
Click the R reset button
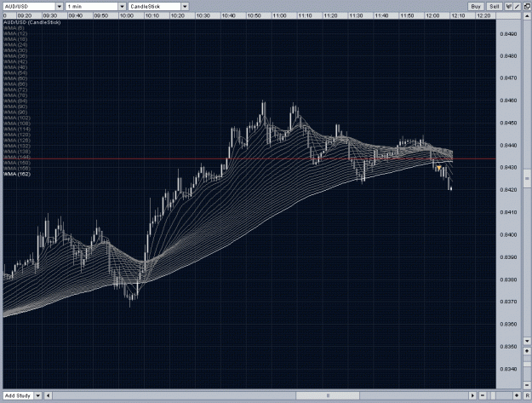[527, 395]
